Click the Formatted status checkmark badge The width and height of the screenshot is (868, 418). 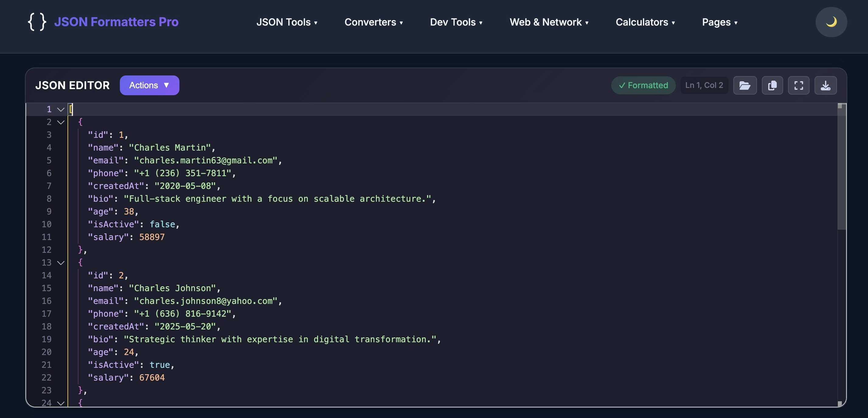(x=643, y=85)
